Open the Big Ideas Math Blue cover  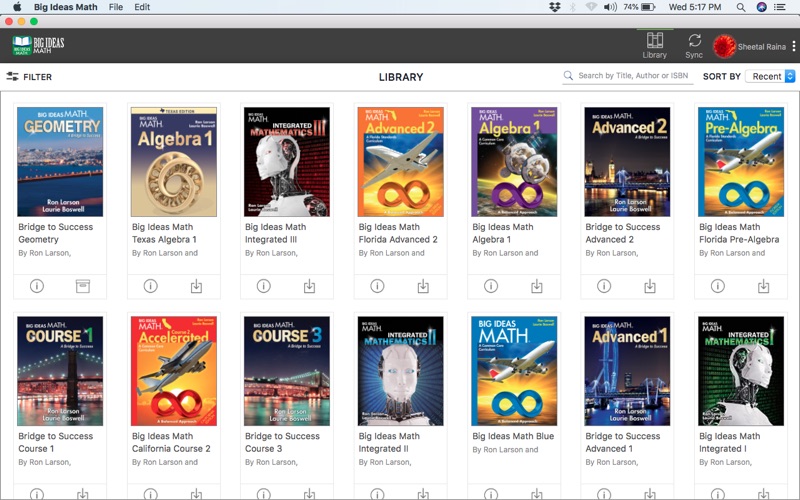514,371
